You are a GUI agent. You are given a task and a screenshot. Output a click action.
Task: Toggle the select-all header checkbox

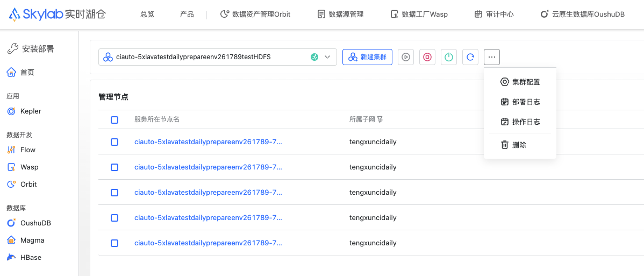[x=115, y=119]
